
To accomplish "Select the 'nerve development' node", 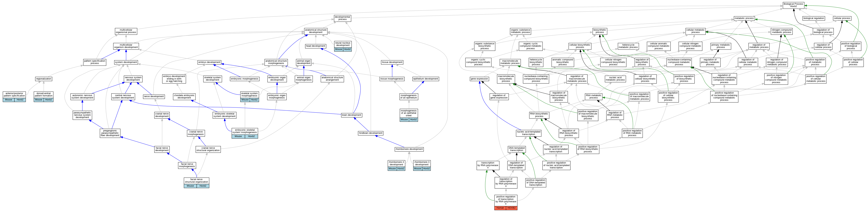I will click(154, 97).
